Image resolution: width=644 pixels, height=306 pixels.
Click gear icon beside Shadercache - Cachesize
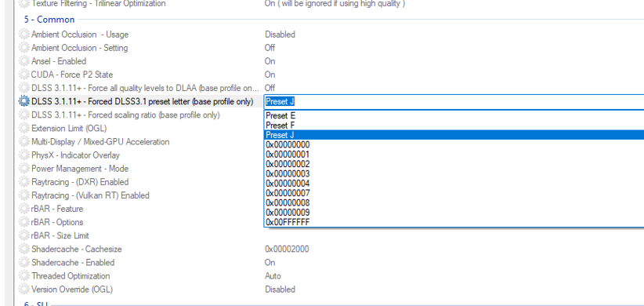click(x=24, y=249)
